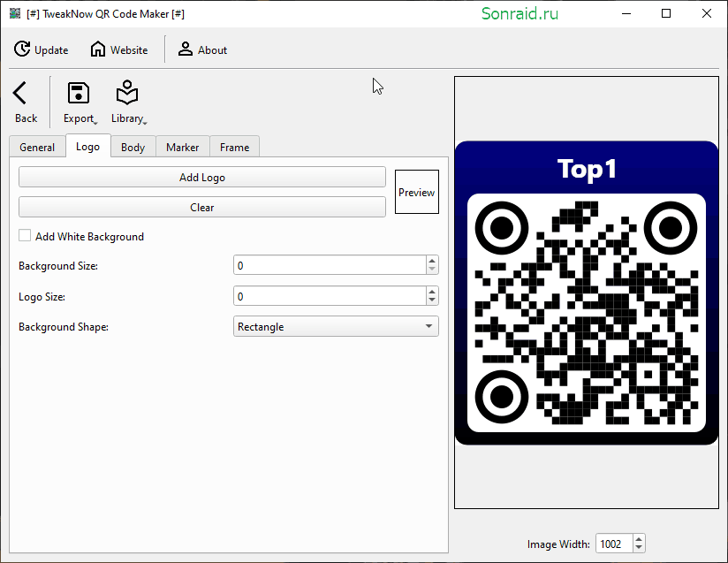Image resolution: width=728 pixels, height=563 pixels.
Task: Click the Image Width input field
Action: pyautogui.click(x=614, y=544)
